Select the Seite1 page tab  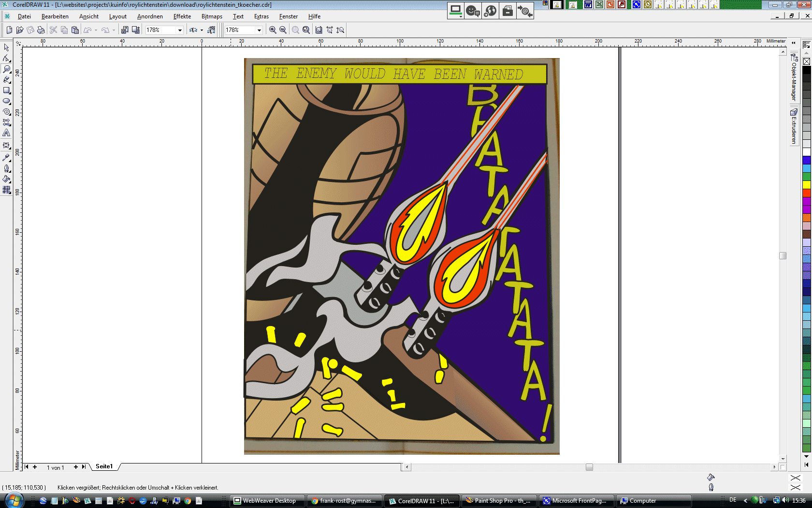click(x=104, y=466)
